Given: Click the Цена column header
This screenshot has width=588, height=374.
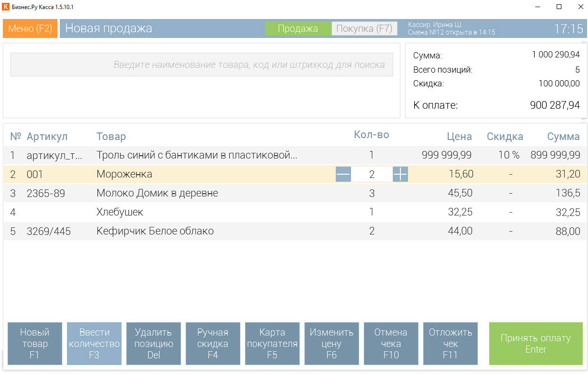Looking at the screenshot, I should (459, 137).
